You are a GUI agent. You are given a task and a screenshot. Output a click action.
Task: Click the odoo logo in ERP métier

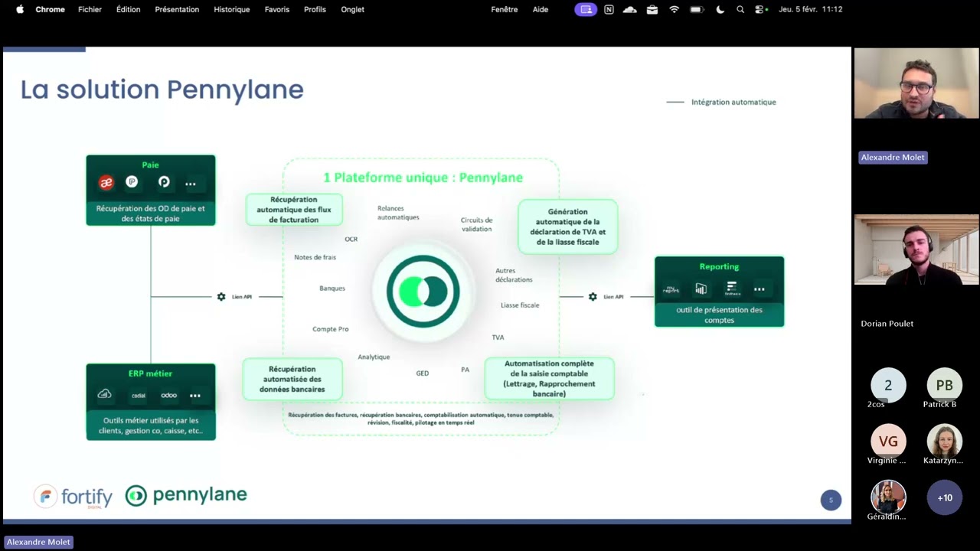click(169, 396)
